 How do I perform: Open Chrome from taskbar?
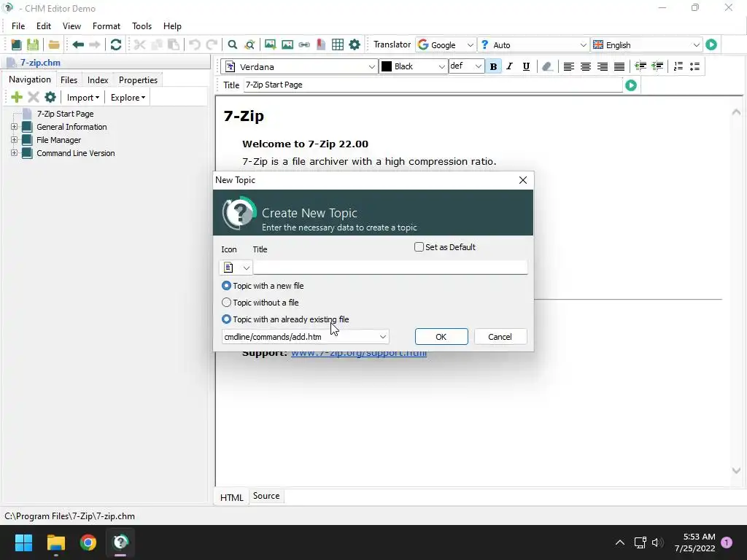point(88,542)
